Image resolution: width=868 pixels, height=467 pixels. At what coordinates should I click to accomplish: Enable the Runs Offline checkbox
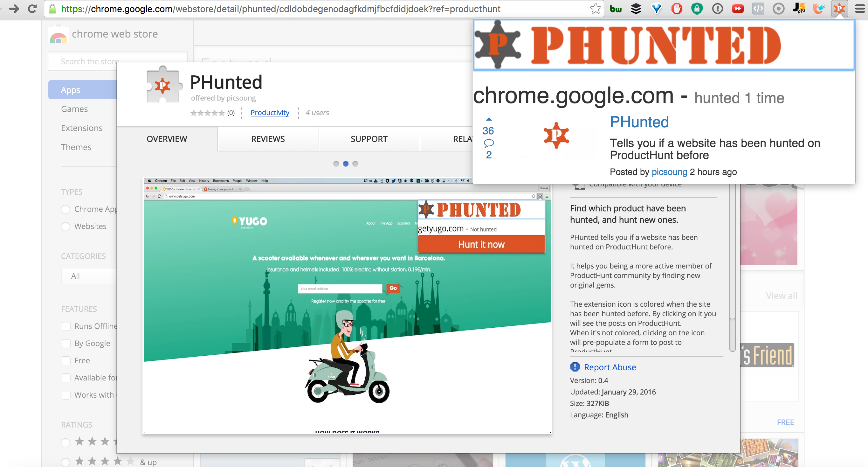pos(66,326)
